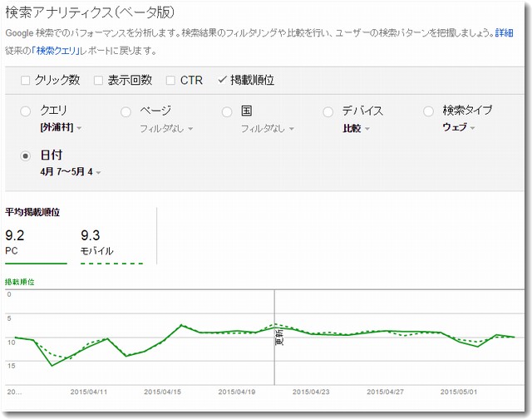
Task: Select the 検索タイプ radio button
Action: [429, 111]
